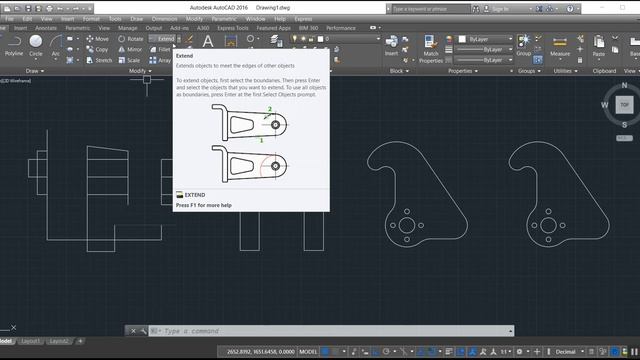Activate the Extend command button
The height and width of the screenshot is (360, 640).
162,39
